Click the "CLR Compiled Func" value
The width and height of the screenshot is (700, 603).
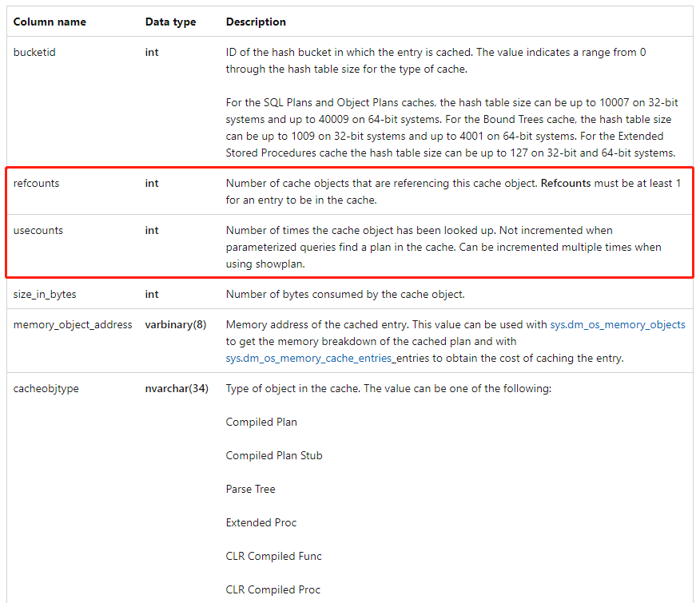(273, 556)
